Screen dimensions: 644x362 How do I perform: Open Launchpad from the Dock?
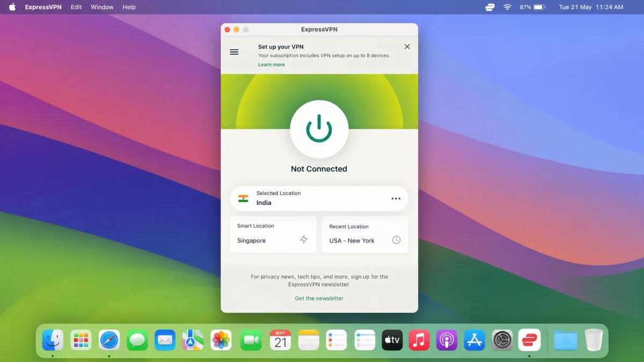[x=81, y=340]
